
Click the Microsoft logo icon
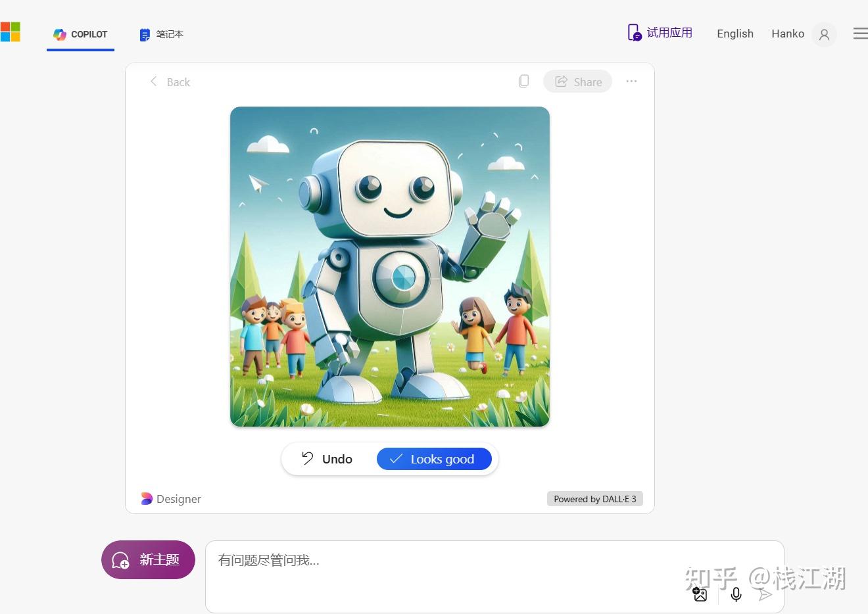(x=10, y=32)
